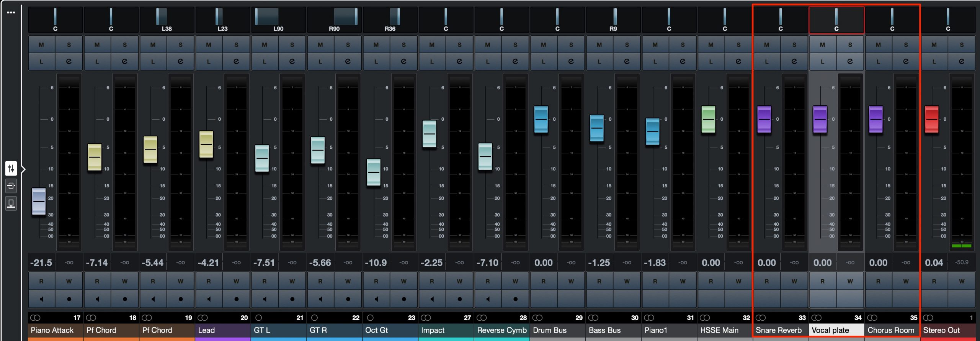
Task: Enable monitor speaker icon on Impact channel
Action: 432,299
